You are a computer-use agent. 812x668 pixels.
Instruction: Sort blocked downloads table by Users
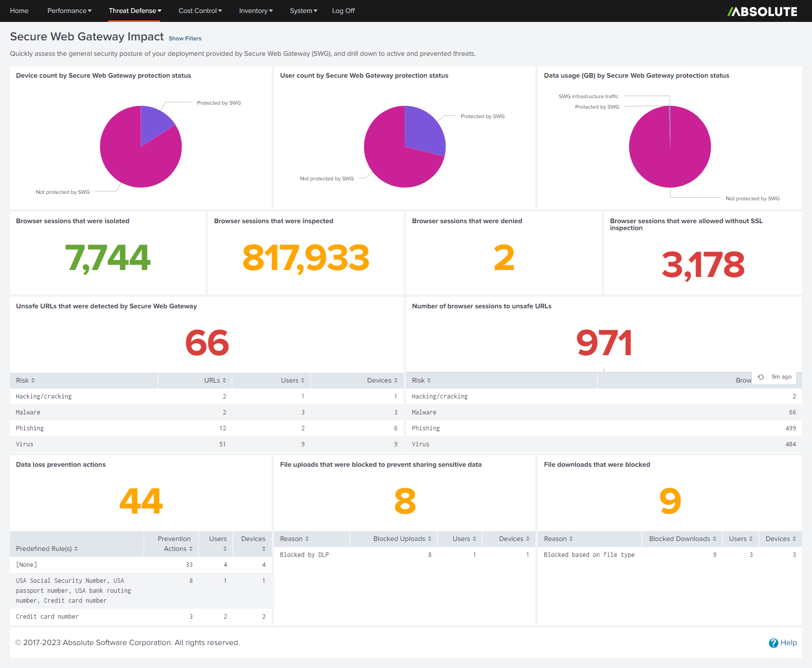[x=741, y=539]
